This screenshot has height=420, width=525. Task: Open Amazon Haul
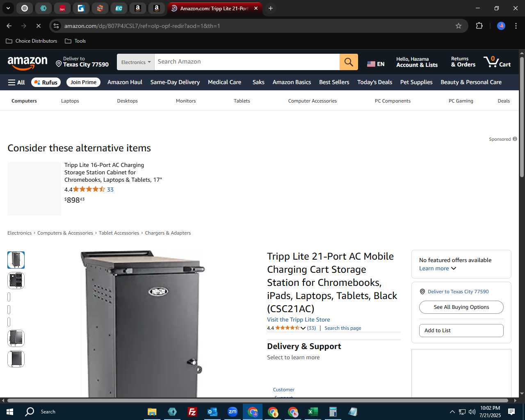pos(125,82)
